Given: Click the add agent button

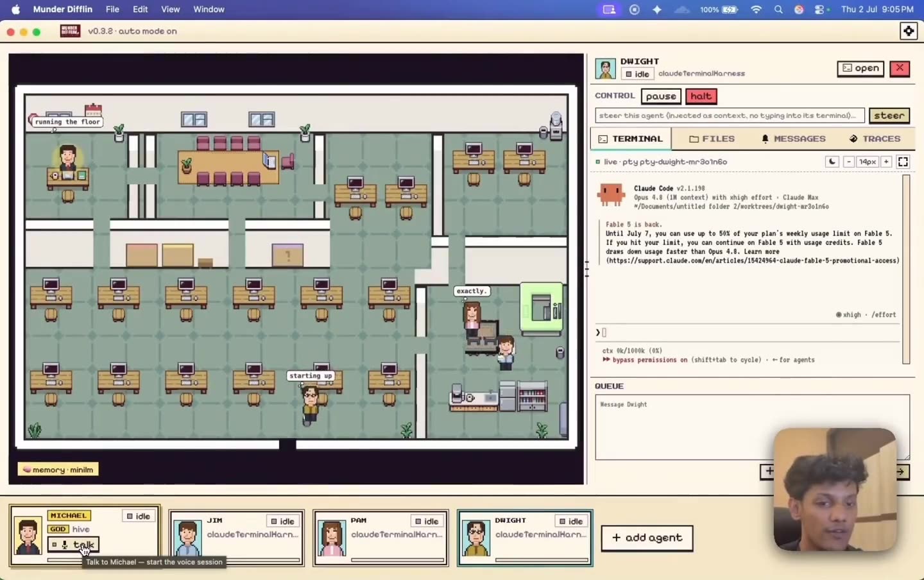Looking at the screenshot, I should click(x=647, y=538).
